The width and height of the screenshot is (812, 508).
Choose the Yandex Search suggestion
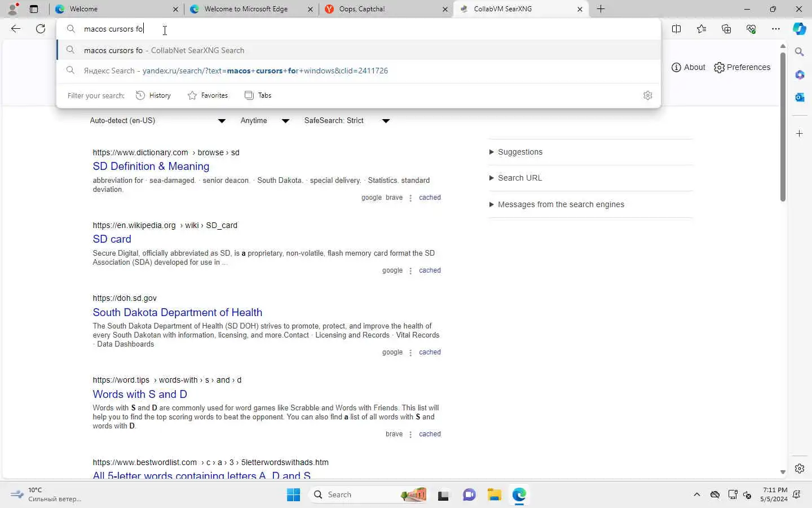359,71
